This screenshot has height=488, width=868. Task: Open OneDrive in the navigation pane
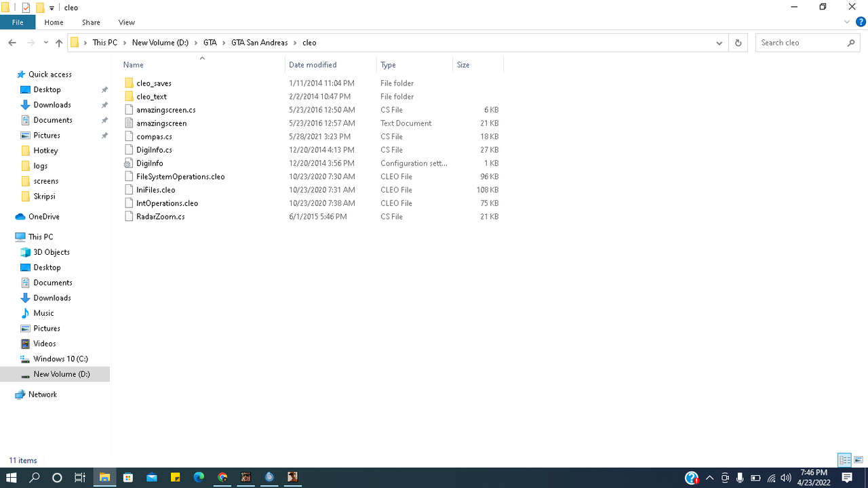point(43,217)
